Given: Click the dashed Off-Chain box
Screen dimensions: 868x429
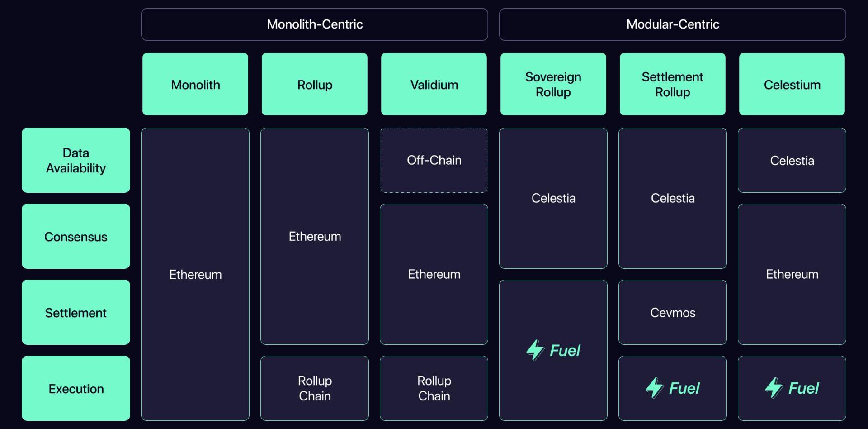Looking at the screenshot, I should [x=434, y=160].
